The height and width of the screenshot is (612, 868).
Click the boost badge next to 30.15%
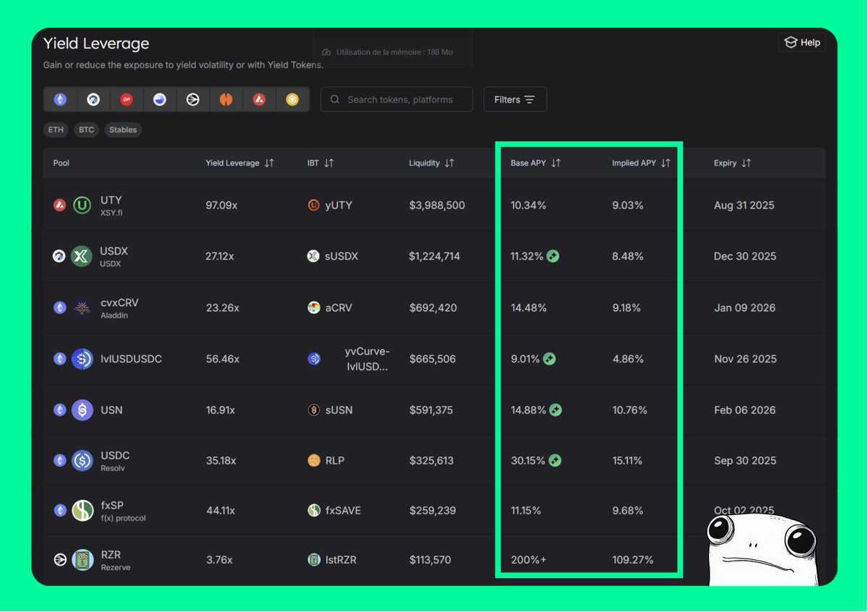[555, 460]
